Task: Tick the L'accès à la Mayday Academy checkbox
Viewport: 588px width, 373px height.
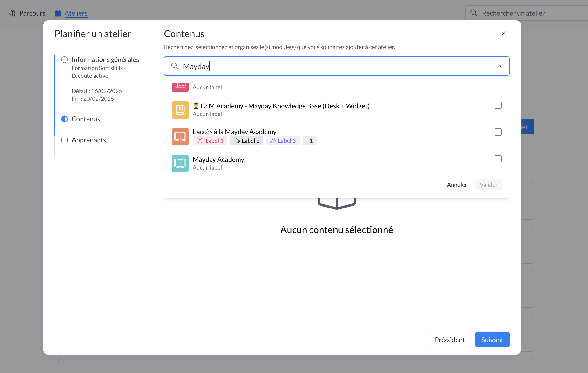Action: tap(498, 132)
